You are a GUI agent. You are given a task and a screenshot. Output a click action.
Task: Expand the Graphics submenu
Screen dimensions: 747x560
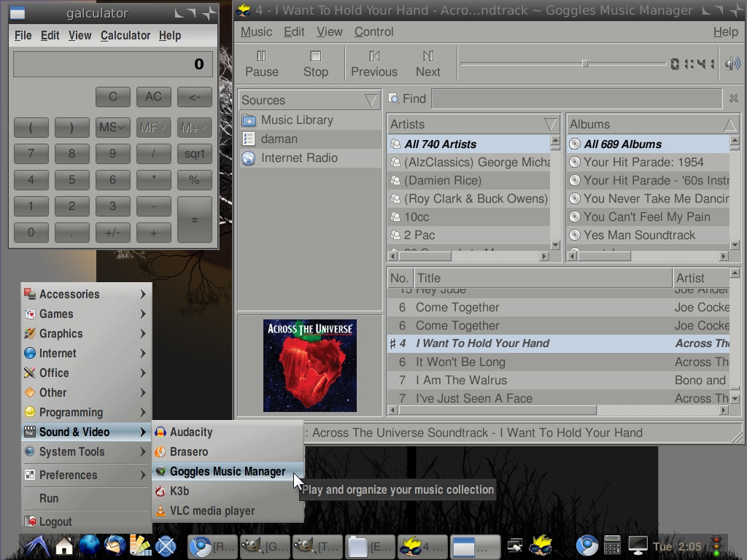tap(87, 333)
